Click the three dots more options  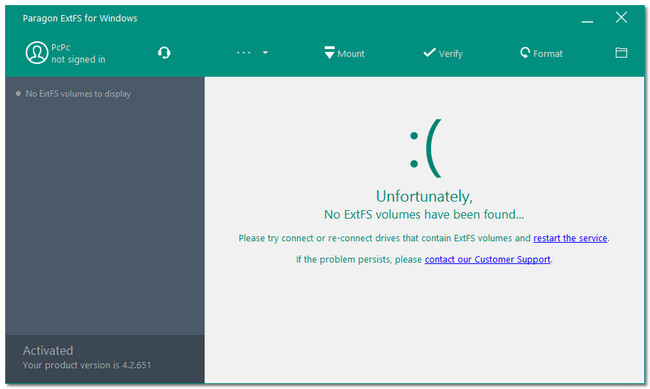244,53
